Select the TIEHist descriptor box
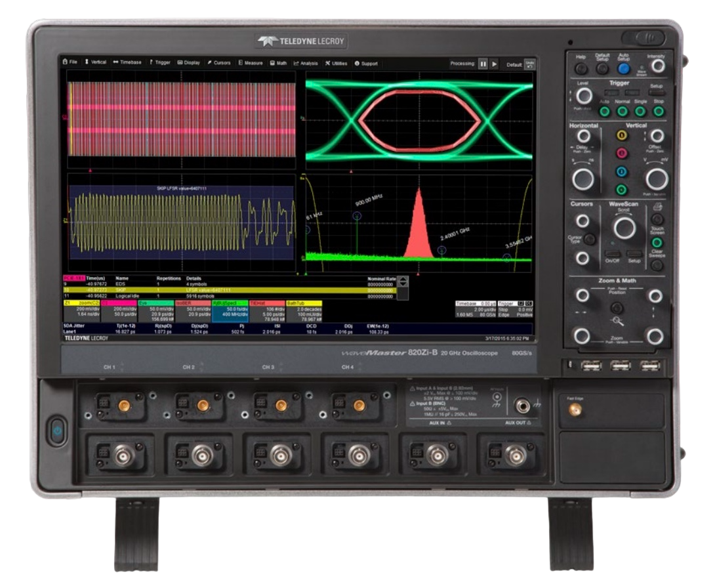715x588 pixels. (267, 310)
